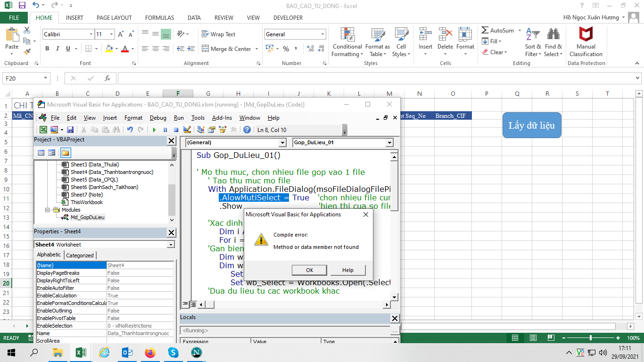Click Reset (stop) icon in VBA toolbar
644x362 pixels.
[x=176, y=130]
